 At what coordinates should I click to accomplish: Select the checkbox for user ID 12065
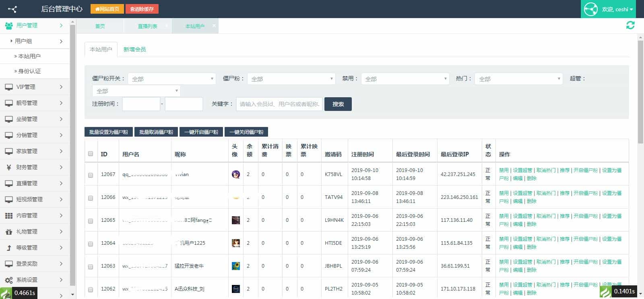point(91,221)
